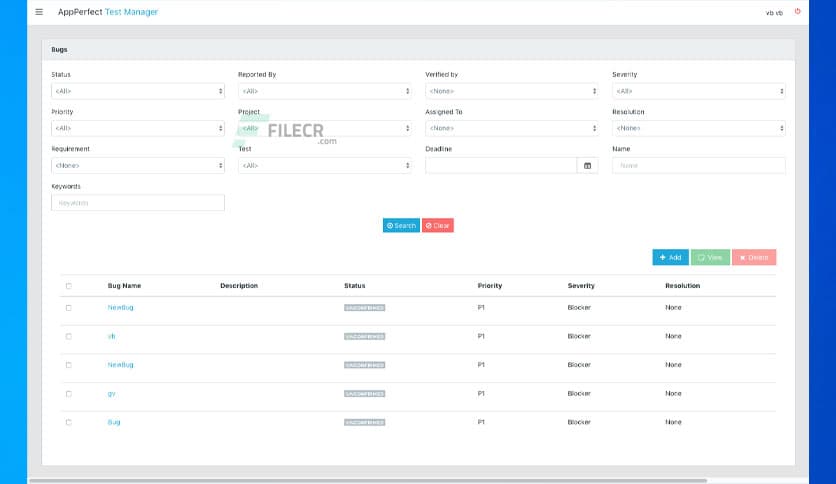Screen dimensions: 836x484
Task: Open the Assigned To dropdown
Action: [512, 128]
